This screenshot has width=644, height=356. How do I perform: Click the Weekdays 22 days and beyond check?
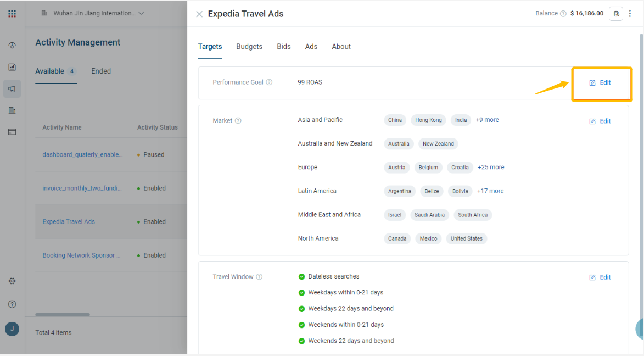[301, 308]
